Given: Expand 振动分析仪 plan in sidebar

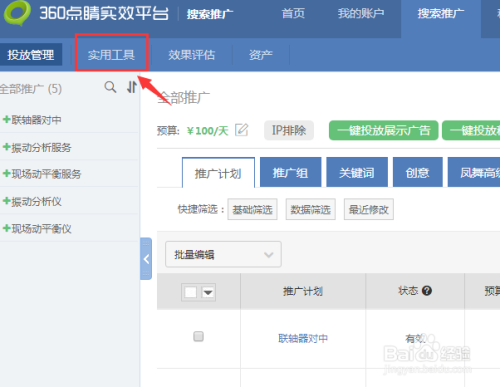Looking at the screenshot, I should (7, 201).
